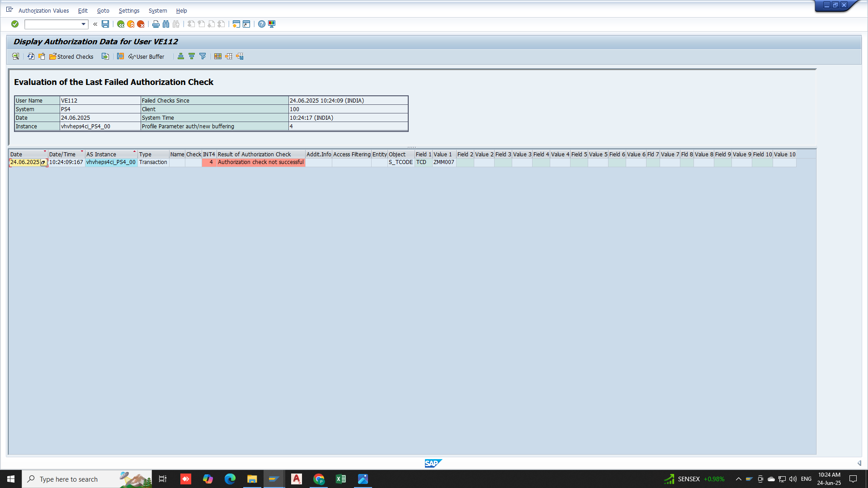Open the Settings menu
Image resolution: width=868 pixels, height=488 pixels.
point(129,10)
